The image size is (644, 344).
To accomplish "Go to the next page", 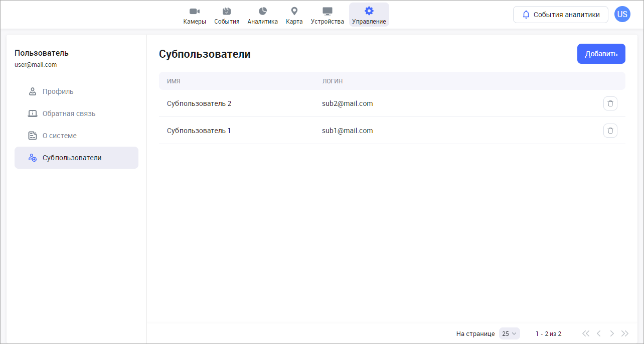I will pyautogui.click(x=611, y=333).
